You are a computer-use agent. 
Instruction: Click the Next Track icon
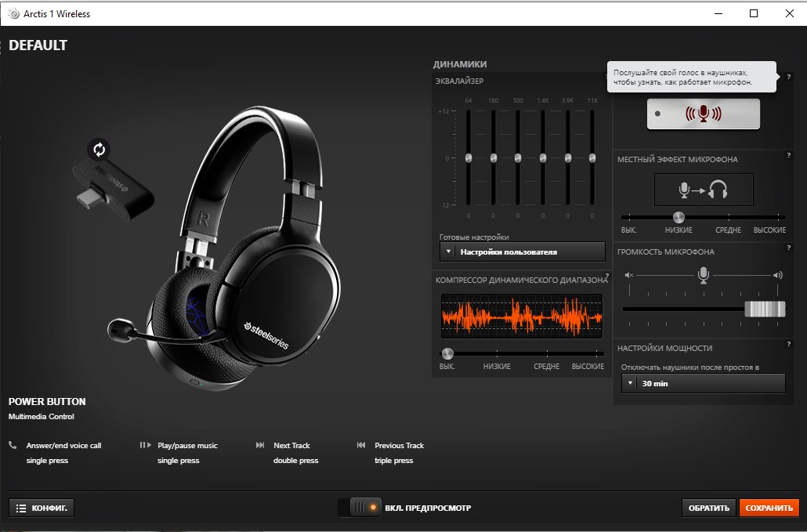(x=260, y=445)
